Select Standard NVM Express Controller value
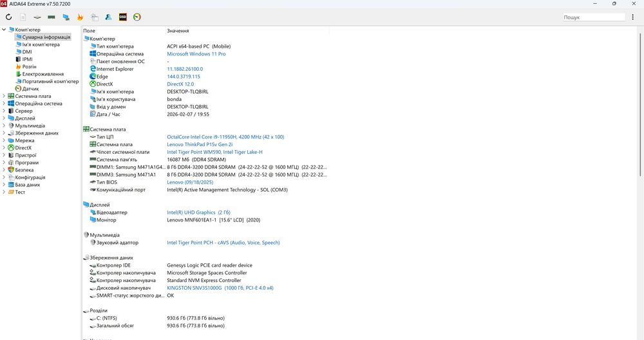 [204, 281]
